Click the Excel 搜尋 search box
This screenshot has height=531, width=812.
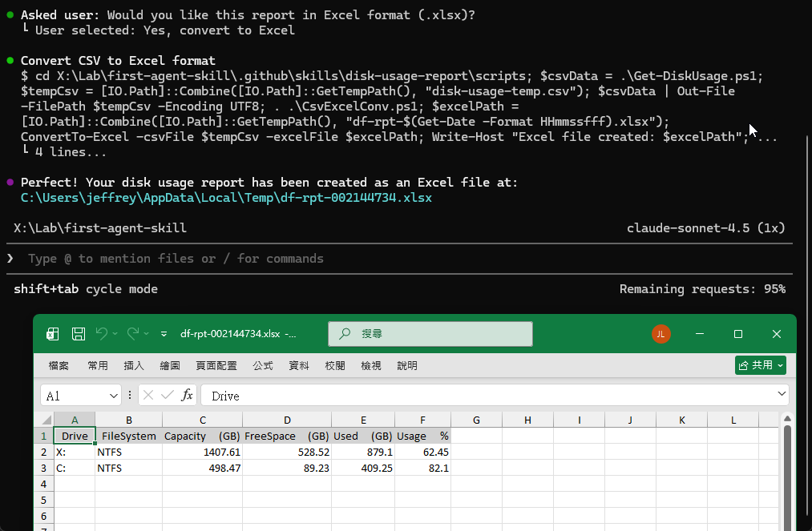pyautogui.click(x=430, y=334)
